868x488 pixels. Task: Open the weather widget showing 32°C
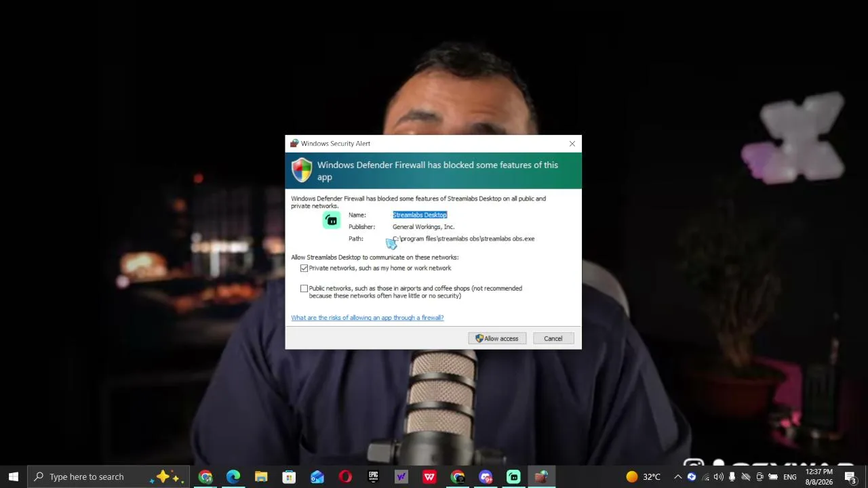point(643,476)
